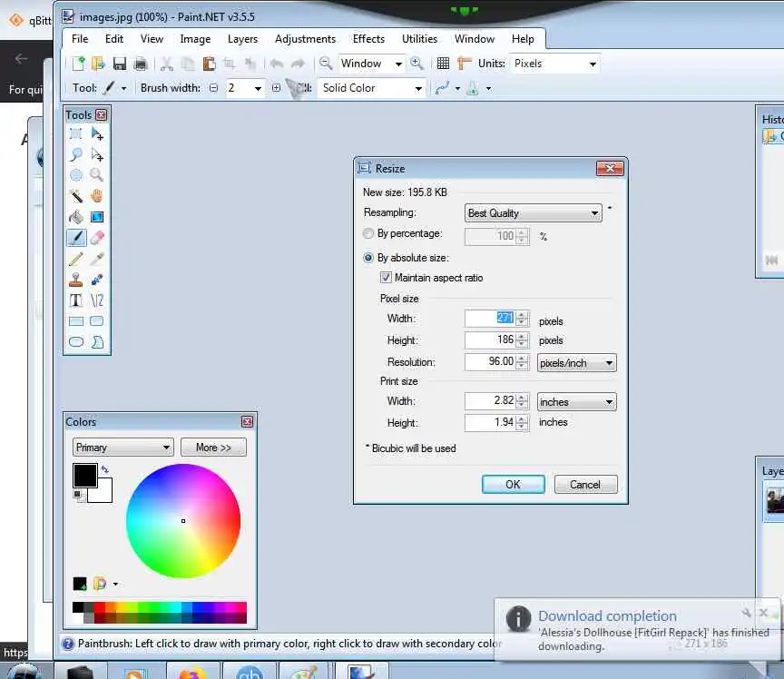Select the Move Selection tool
Viewport: 784px width, 679px height.
pos(97,154)
